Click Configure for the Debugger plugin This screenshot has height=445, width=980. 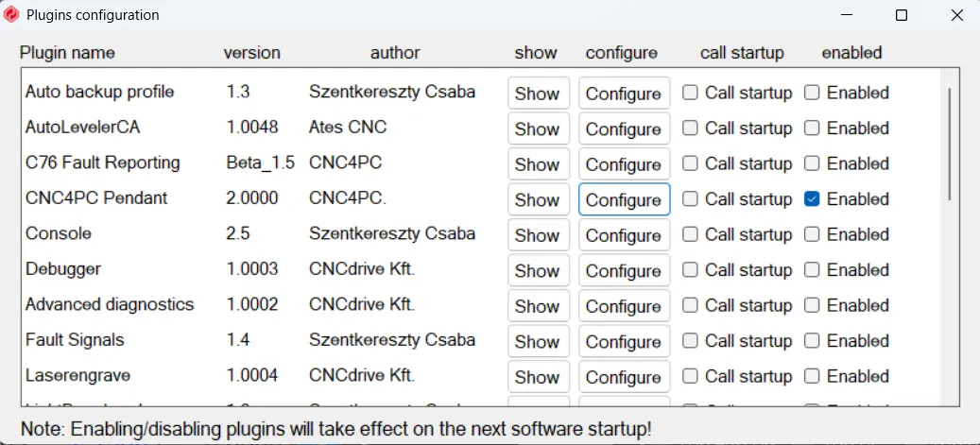(x=623, y=270)
